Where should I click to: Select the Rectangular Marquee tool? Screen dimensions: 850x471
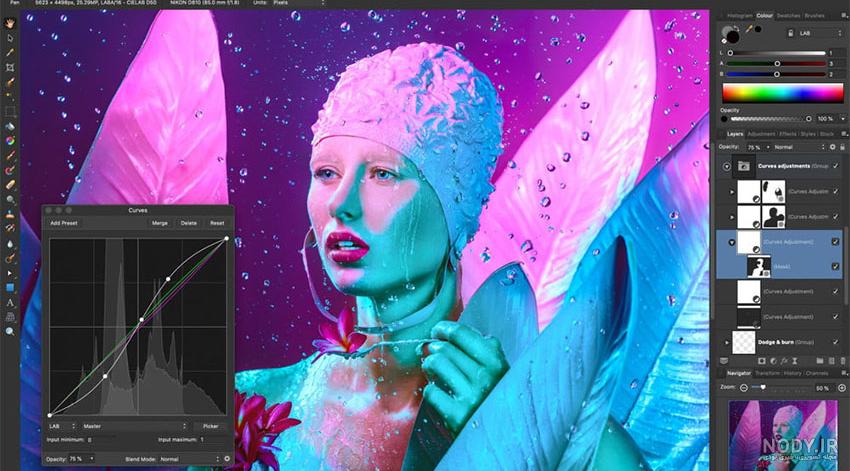point(10,111)
